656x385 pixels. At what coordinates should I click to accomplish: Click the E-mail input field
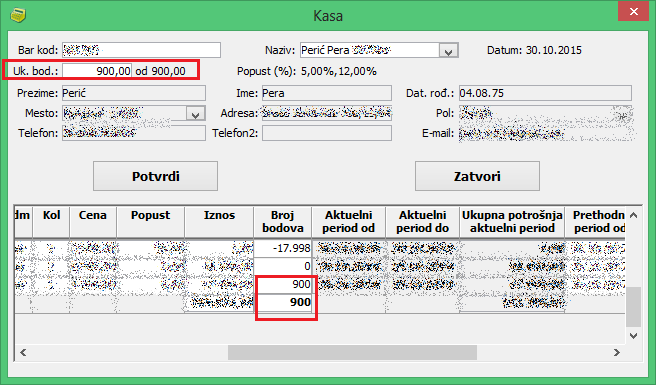[x=545, y=134]
